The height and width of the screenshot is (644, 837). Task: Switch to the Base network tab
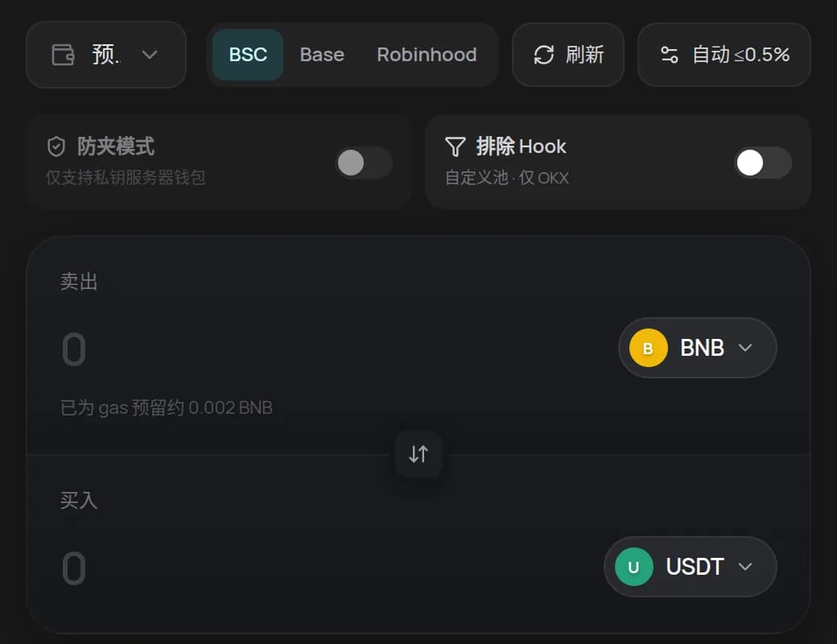click(x=322, y=55)
